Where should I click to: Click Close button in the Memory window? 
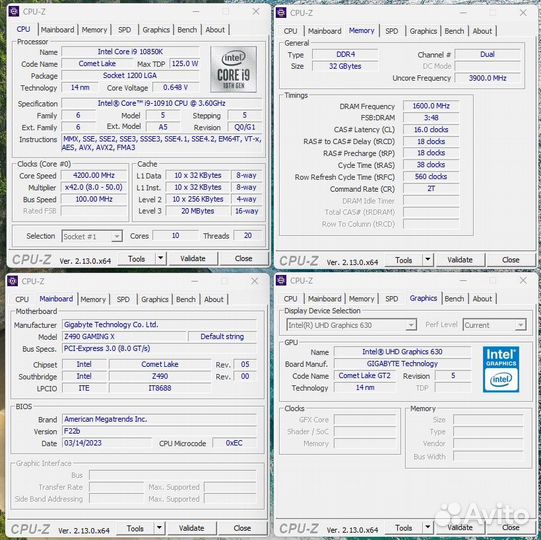[511, 260]
